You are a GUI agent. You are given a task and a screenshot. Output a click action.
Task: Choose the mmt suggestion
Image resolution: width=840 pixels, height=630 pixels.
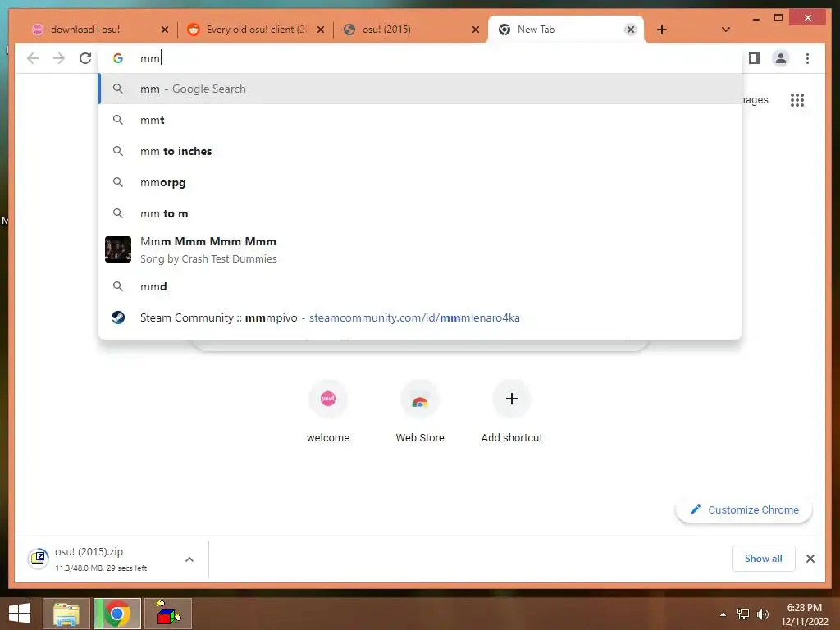[x=420, y=120]
